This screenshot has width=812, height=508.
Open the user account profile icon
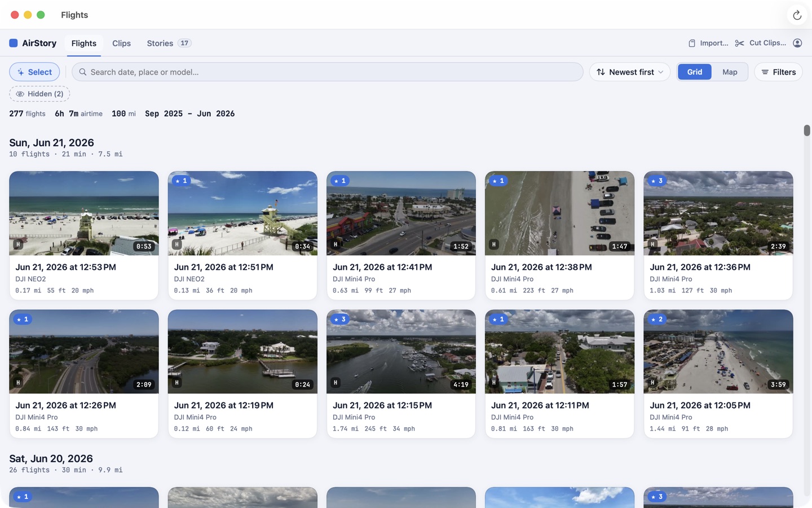pyautogui.click(x=797, y=43)
